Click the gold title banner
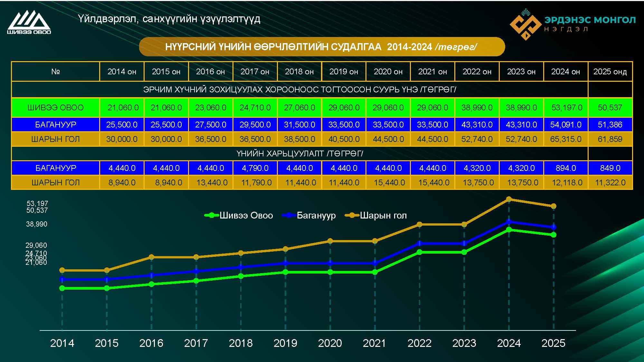This screenshot has height=362, width=644. pos(321,47)
